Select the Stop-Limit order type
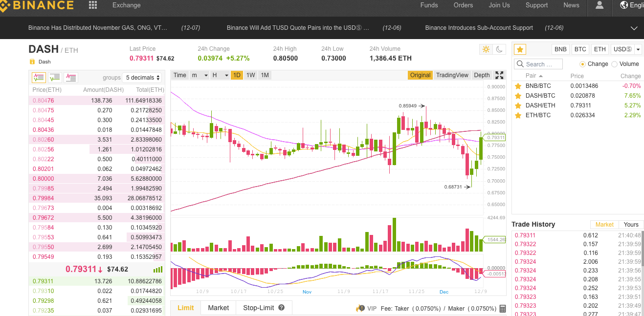Viewport: 644px width, 316px height. 258,308
